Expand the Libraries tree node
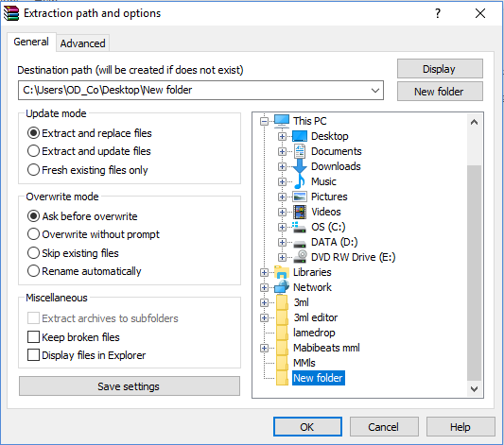Image resolution: width=504 pixels, height=445 pixels. tap(264, 272)
